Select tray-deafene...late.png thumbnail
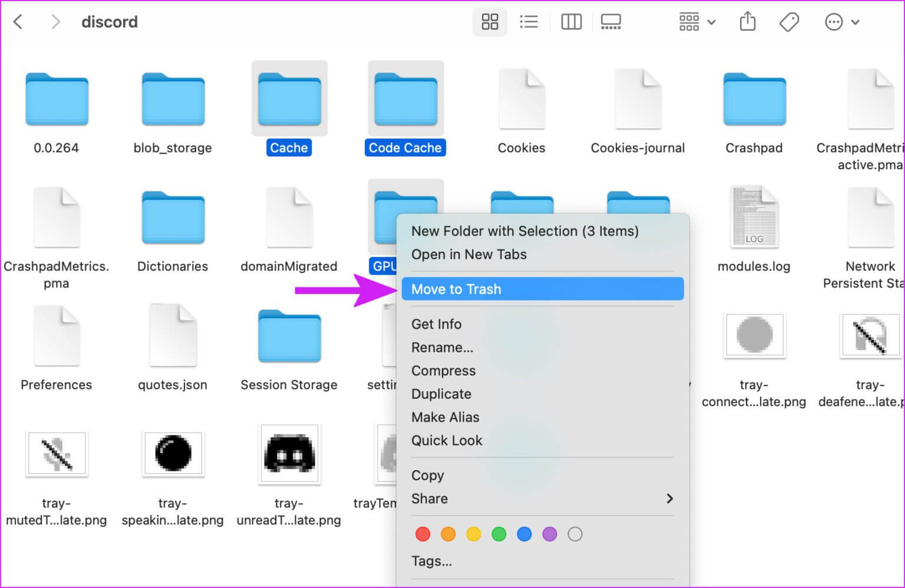Viewport: 905px width, 588px height. pos(870,335)
